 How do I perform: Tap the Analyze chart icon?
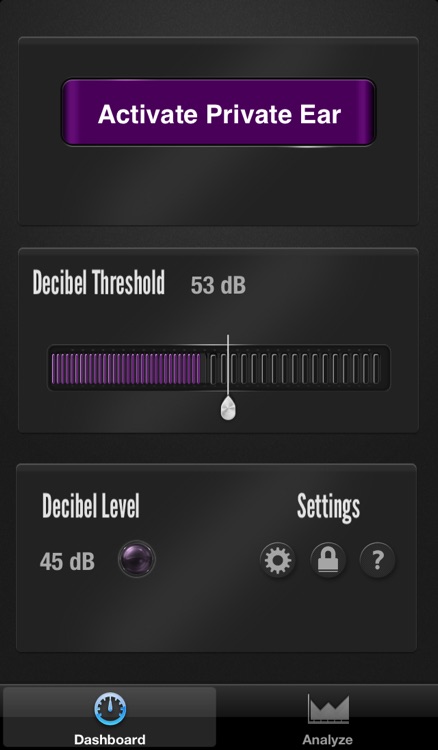point(328,709)
